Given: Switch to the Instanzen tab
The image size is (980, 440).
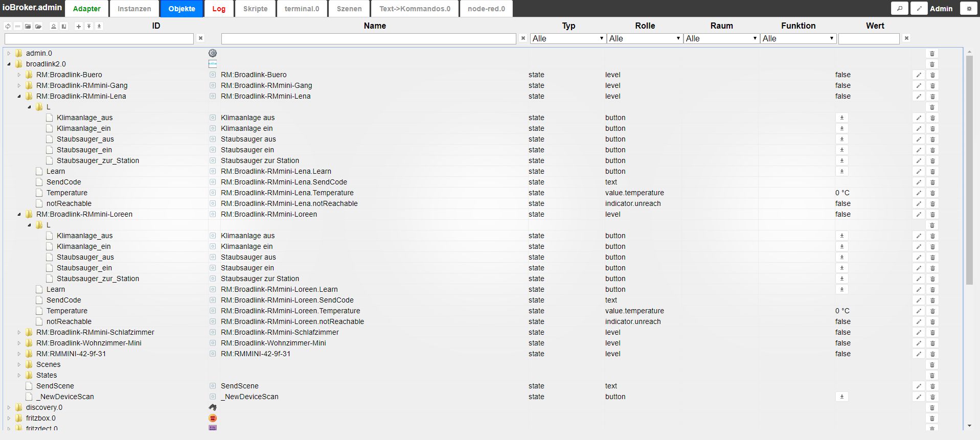Looking at the screenshot, I should [134, 9].
